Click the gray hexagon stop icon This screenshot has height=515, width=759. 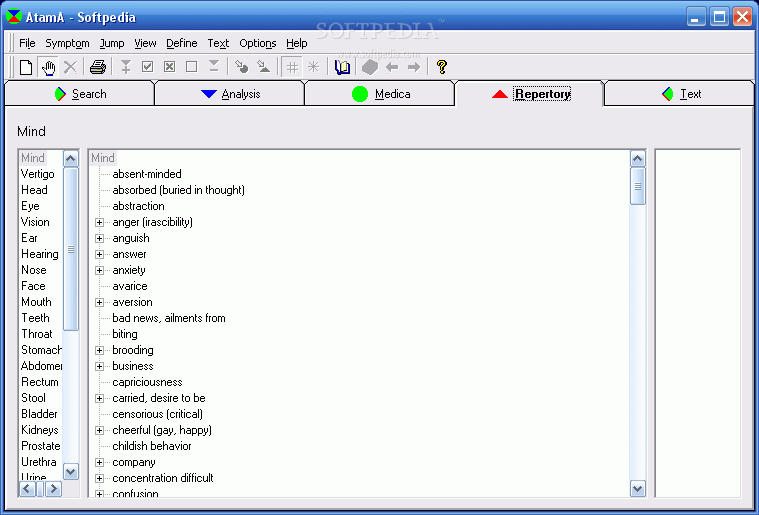pyautogui.click(x=370, y=67)
